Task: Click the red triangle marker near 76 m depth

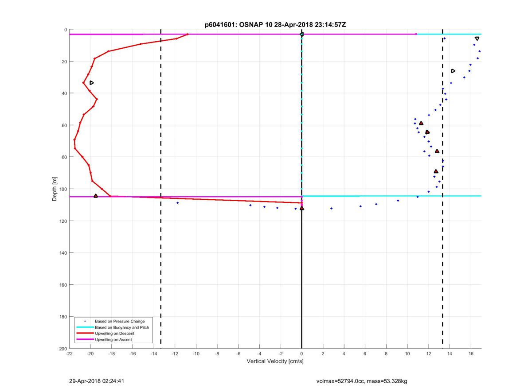Action: click(x=437, y=151)
